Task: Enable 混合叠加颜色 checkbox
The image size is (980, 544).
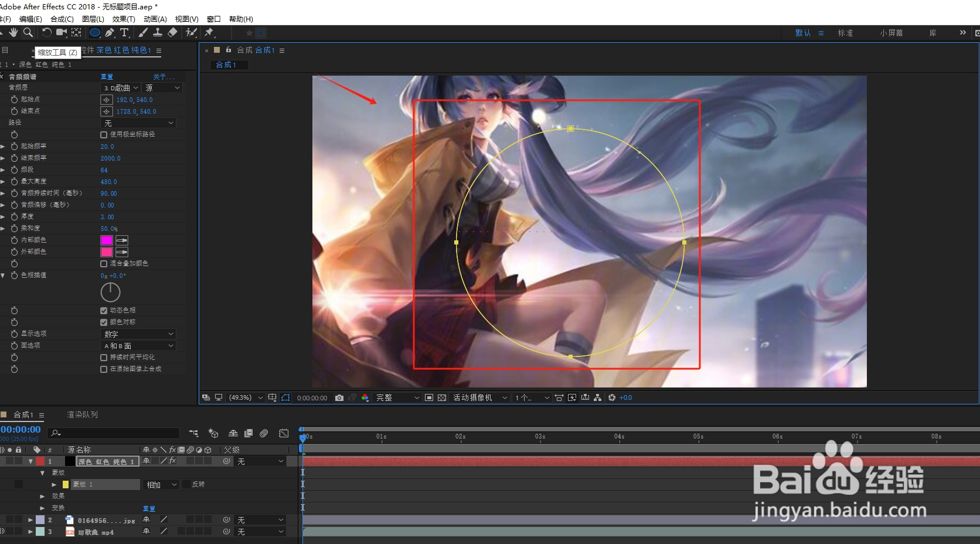Action: 104,264
